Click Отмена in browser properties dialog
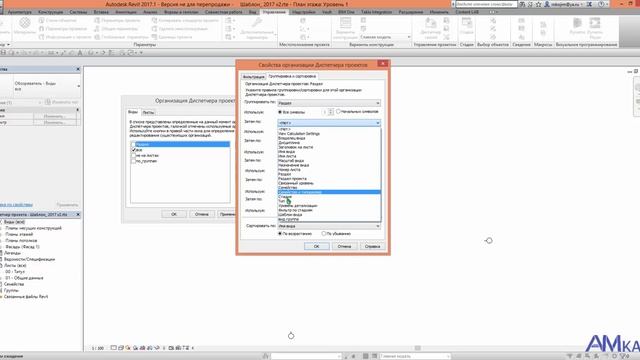The height and width of the screenshot is (360, 640). [x=344, y=246]
